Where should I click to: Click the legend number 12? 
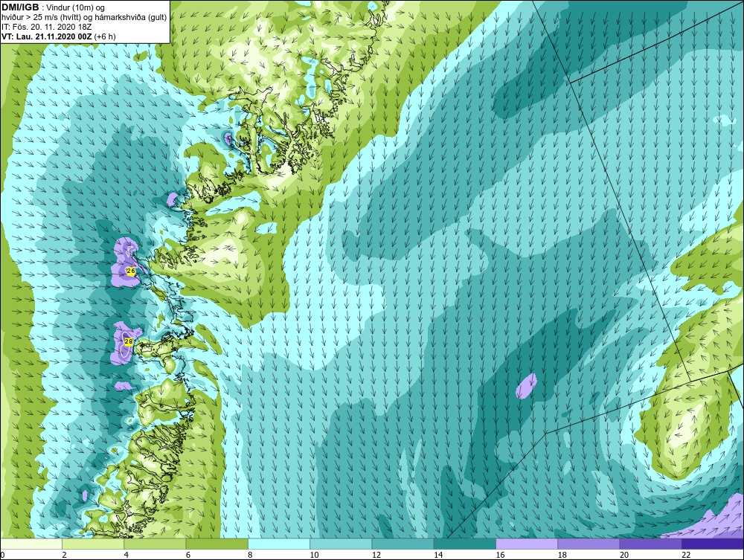tap(376, 555)
